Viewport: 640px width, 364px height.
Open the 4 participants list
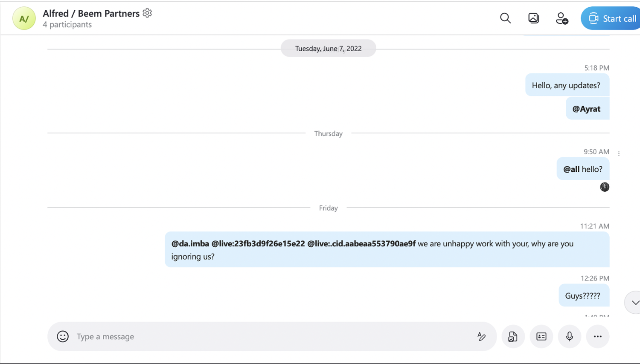coord(67,25)
